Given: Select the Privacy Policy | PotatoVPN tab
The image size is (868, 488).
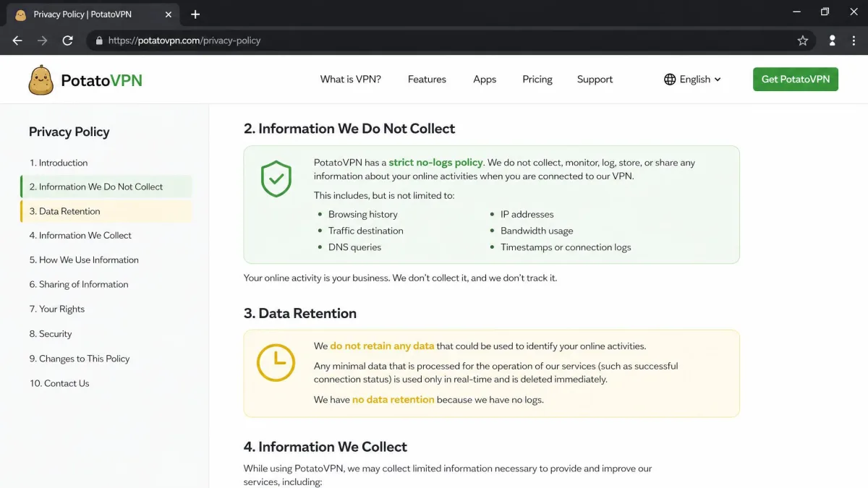Looking at the screenshot, I should [93, 14].
